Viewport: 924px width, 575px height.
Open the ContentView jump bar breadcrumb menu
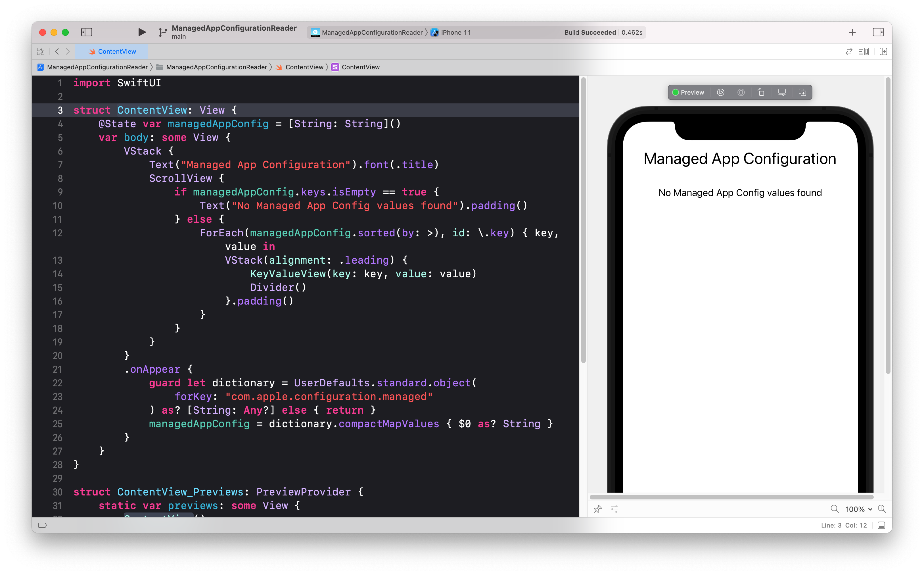[304, 67]
